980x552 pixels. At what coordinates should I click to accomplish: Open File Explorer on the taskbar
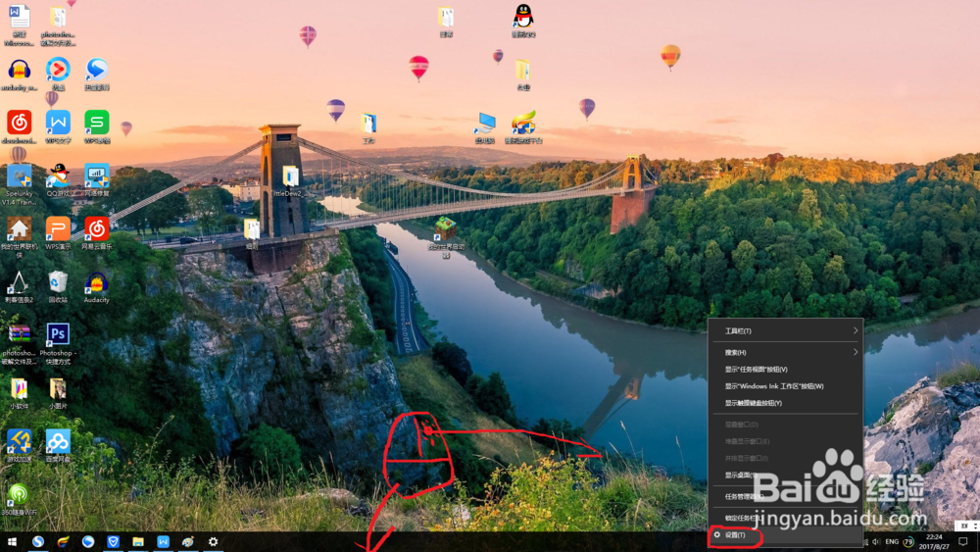(138, 541)
